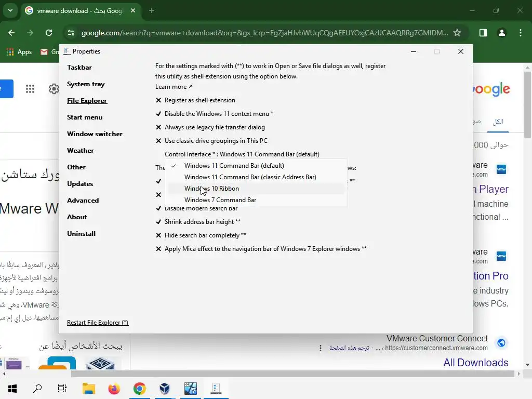Open the Other section
532x399 pixels.
[x=76, y=167]
